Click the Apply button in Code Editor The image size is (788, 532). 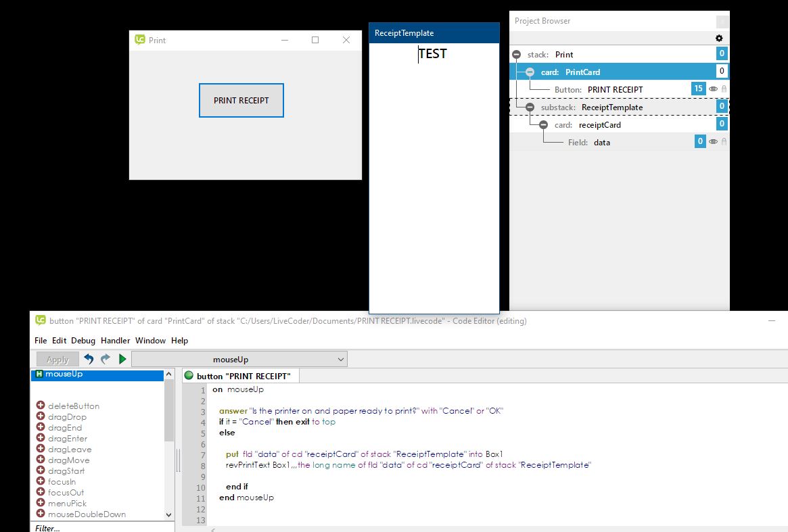[57, 360]
